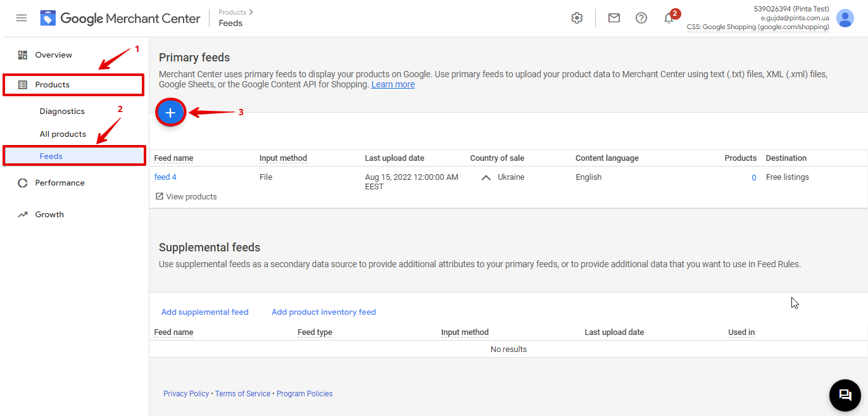Viewport: 868px width, 416px height.
Task: Open the help question mark icon
Action: [x=641, y=18]
